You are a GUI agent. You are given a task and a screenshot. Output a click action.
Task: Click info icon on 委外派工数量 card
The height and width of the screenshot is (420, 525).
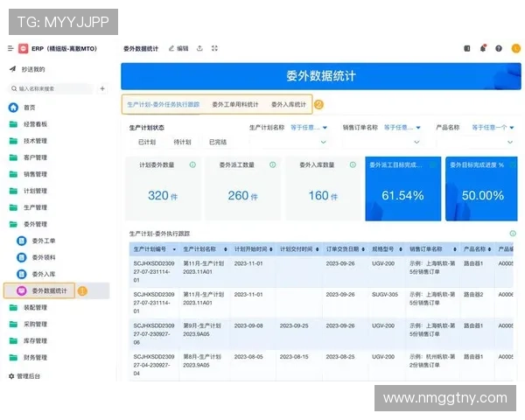pos(272,164)
